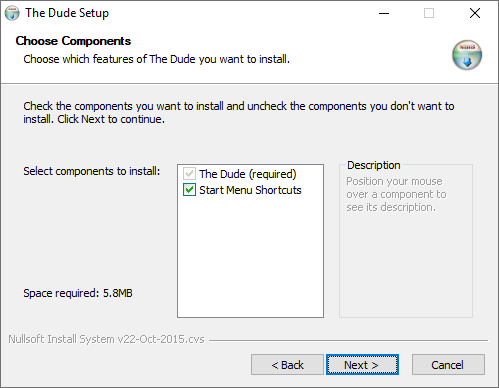Image resolution: width=499 pixels, height=388 pixels.
Task: Return to previous page with < Back
Action: click(x=287, y=365)
